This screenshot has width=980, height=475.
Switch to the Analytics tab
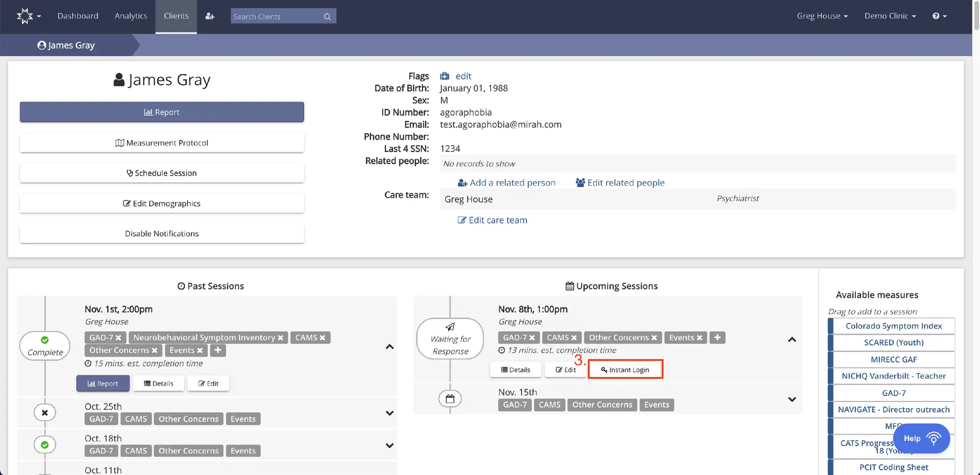click(x=131, y=16)
